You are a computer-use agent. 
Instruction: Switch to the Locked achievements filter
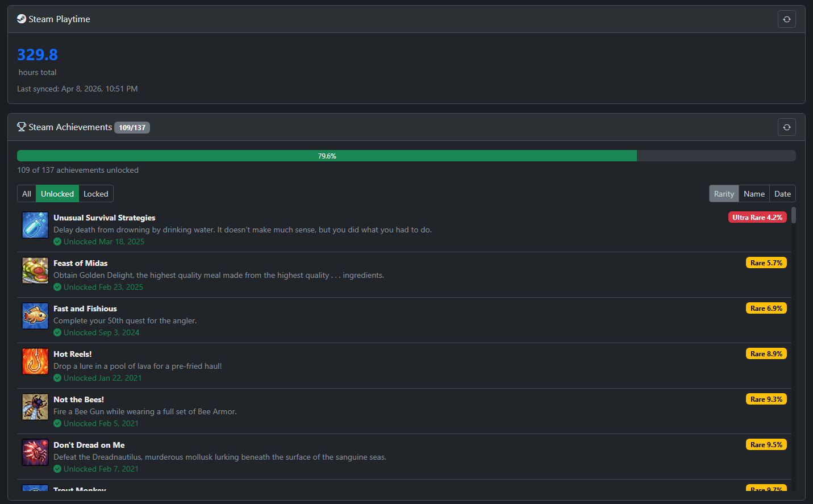95,193
